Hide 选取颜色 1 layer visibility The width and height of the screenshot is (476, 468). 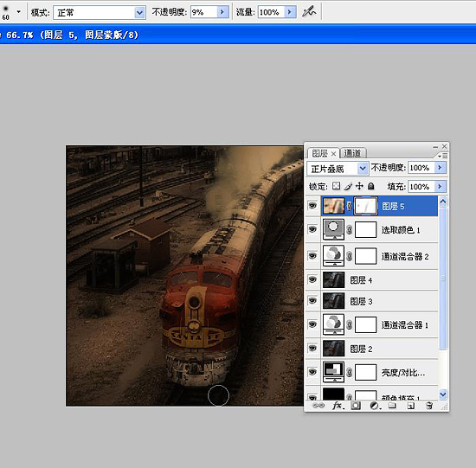click(312, 229)
